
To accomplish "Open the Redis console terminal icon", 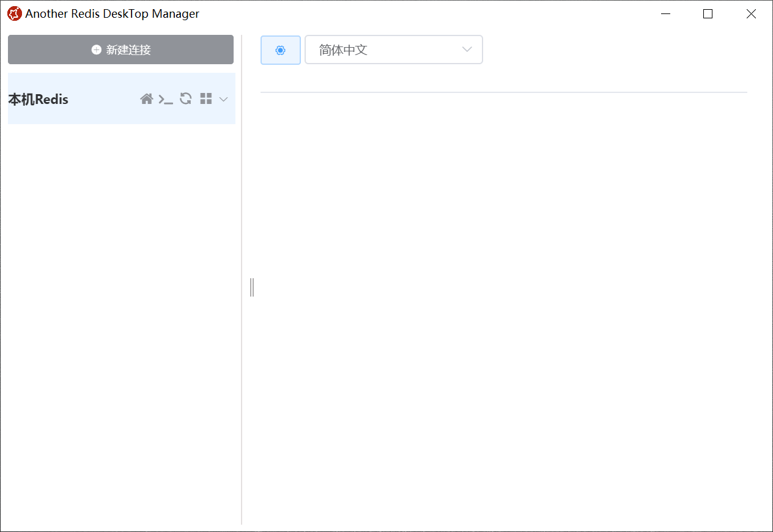I will pos(166,99).
